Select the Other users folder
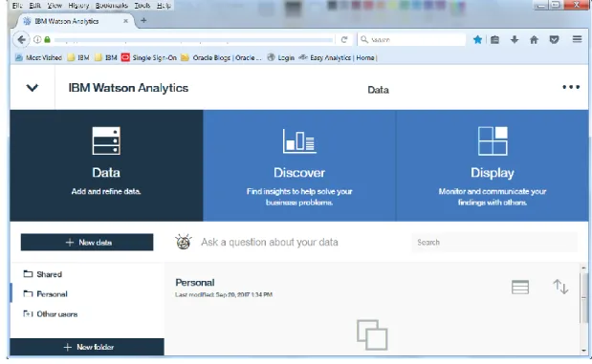 [51, 313]
